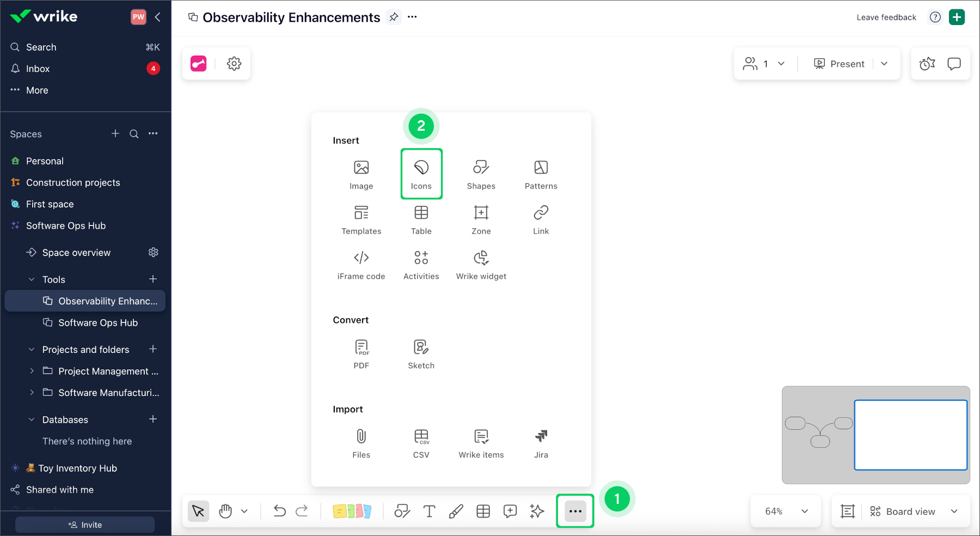Select the pointer cursor tool
This screenshot has height=536, width=980.
(x=199, y=511)
